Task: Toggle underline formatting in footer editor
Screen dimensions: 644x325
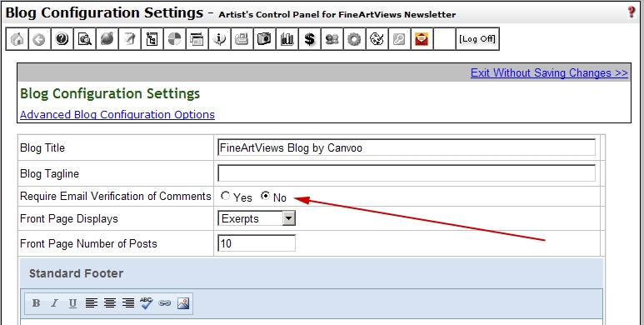Action: coord(72,303)
